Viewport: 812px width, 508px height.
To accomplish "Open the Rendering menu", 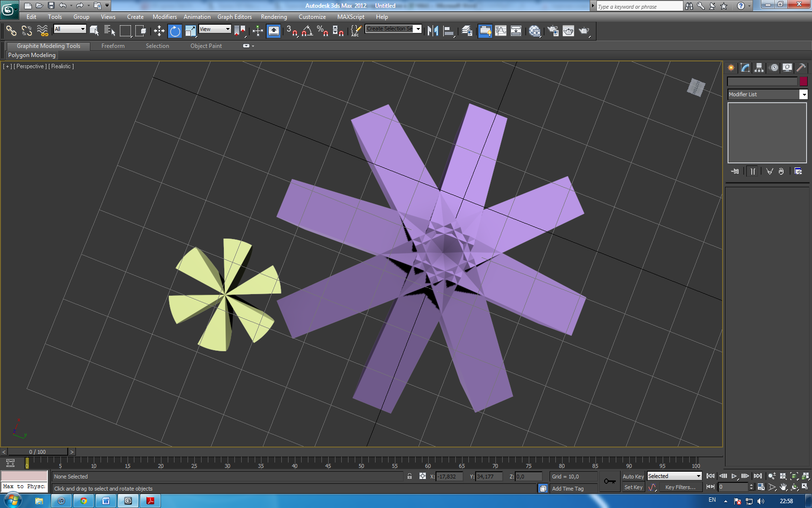I will [274, 17].
